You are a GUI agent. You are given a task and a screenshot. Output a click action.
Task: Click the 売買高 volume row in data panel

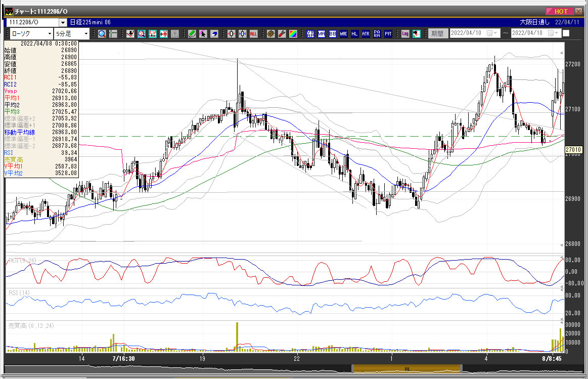40,159
